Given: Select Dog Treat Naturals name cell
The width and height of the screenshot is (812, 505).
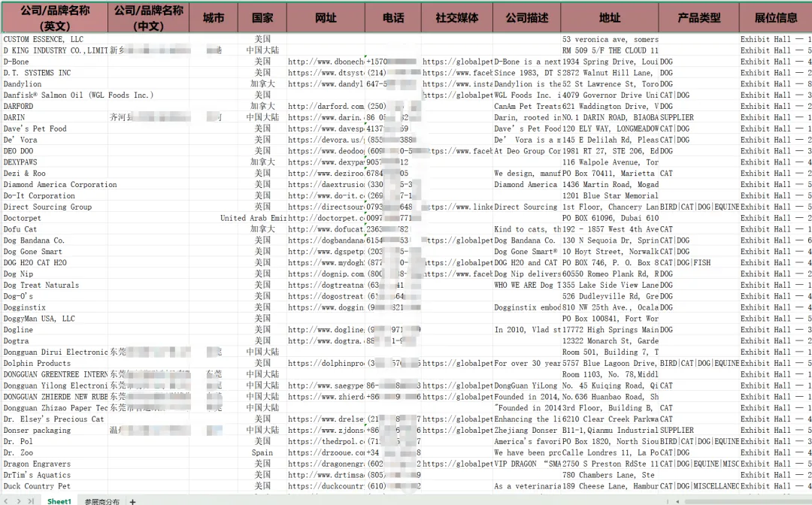Looking at the screenshot, I should click(x=55, y=285).
